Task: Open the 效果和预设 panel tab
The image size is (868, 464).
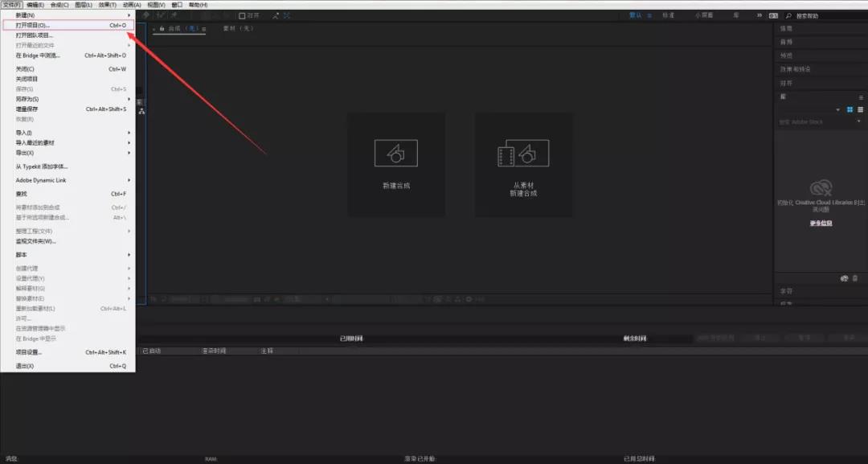Action: pos(795,69)
